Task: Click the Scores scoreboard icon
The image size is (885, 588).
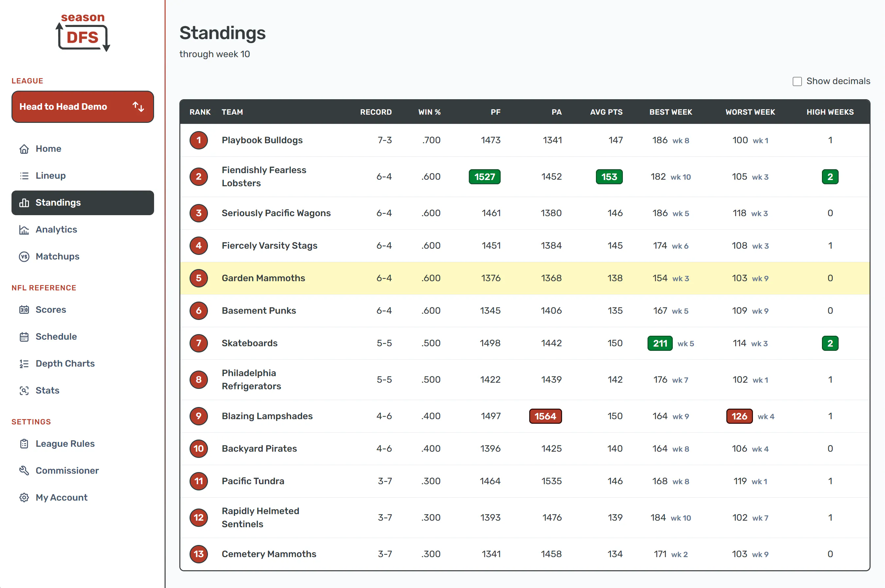Action: click(24, 310)
